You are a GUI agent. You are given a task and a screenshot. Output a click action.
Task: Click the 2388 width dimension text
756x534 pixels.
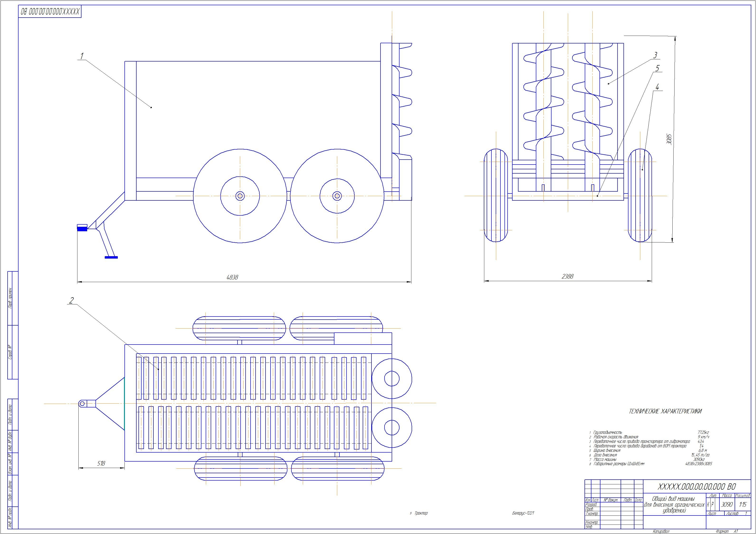[567, 276]
